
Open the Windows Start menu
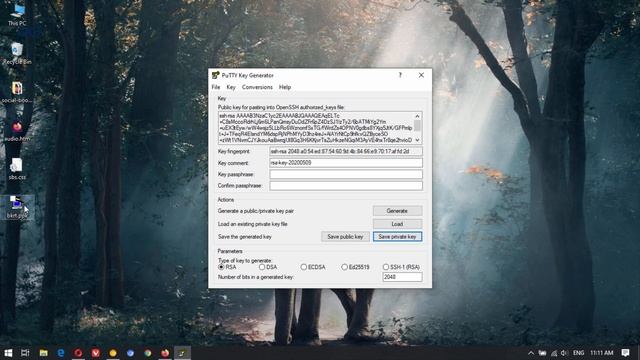[8, 353]
